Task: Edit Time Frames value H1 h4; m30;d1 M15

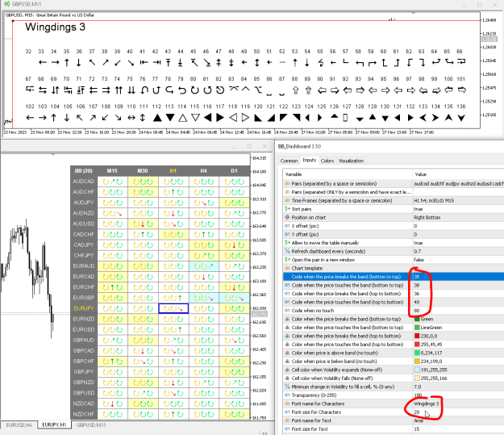Action: (458, 200)
